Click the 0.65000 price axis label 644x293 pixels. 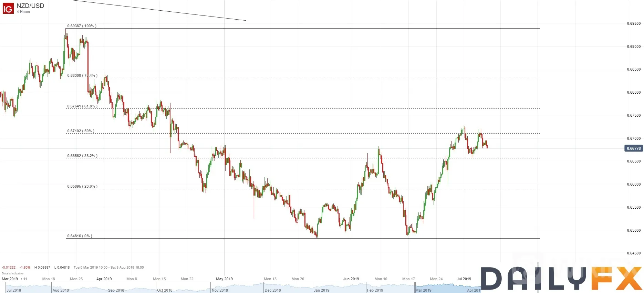pyautogui.click(x=634, y=230)
